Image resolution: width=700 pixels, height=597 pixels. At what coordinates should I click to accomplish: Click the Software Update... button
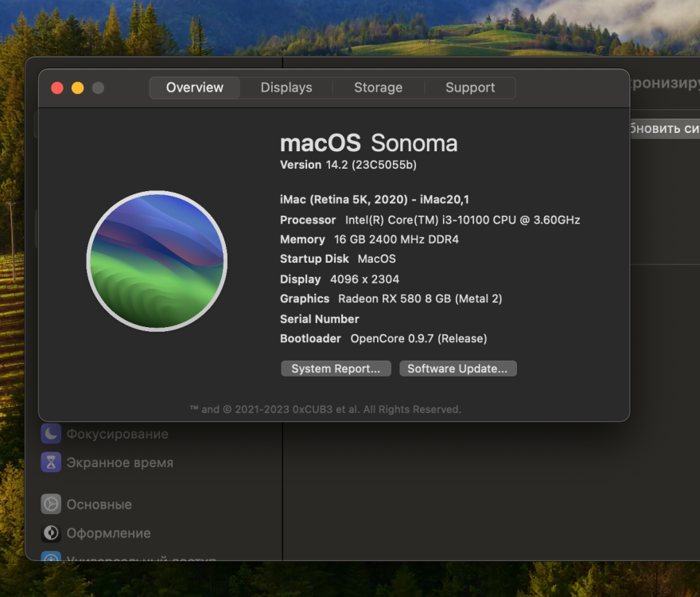[457, 369]
